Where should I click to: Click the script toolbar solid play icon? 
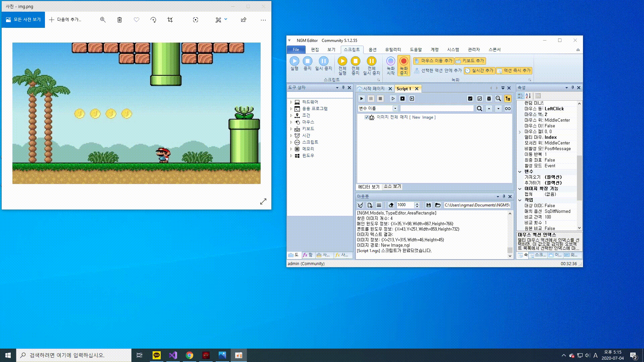click(362, 99)
